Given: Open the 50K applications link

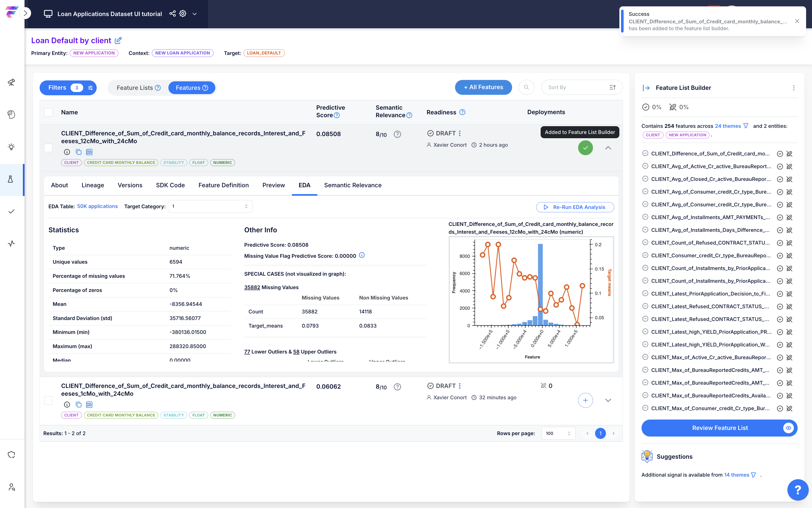Looking at the screenshot, I should click(x=97, y=206).
